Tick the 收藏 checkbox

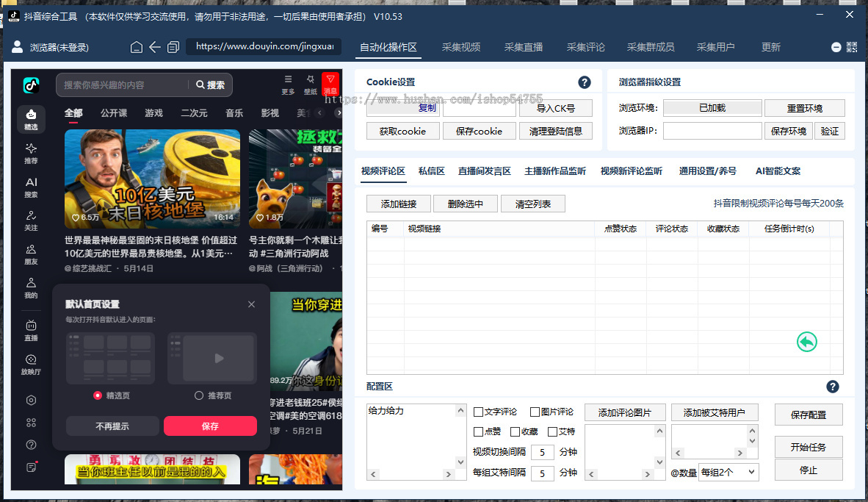(x=515, y=431)
